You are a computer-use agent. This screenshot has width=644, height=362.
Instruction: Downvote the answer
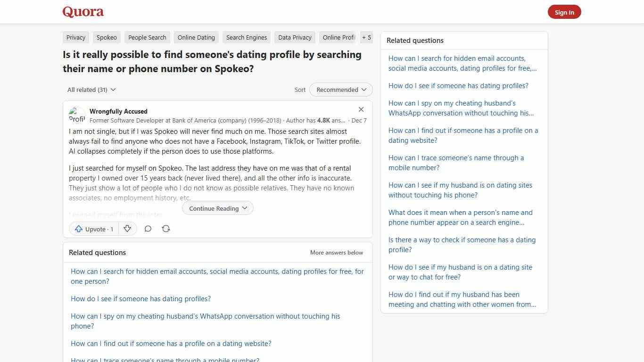pyautogui.click(x=127, y=229)
